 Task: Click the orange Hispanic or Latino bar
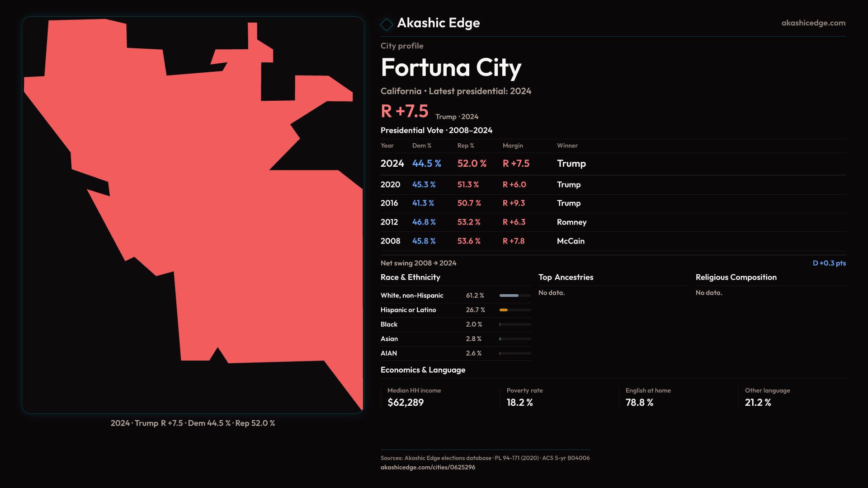[504, 310]
